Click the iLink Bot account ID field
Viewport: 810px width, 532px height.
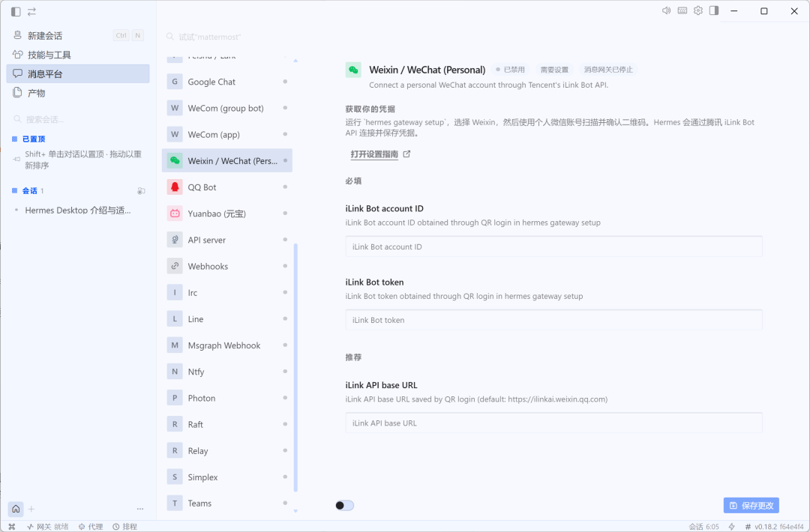pyautogui.click(x=553, y=247)
